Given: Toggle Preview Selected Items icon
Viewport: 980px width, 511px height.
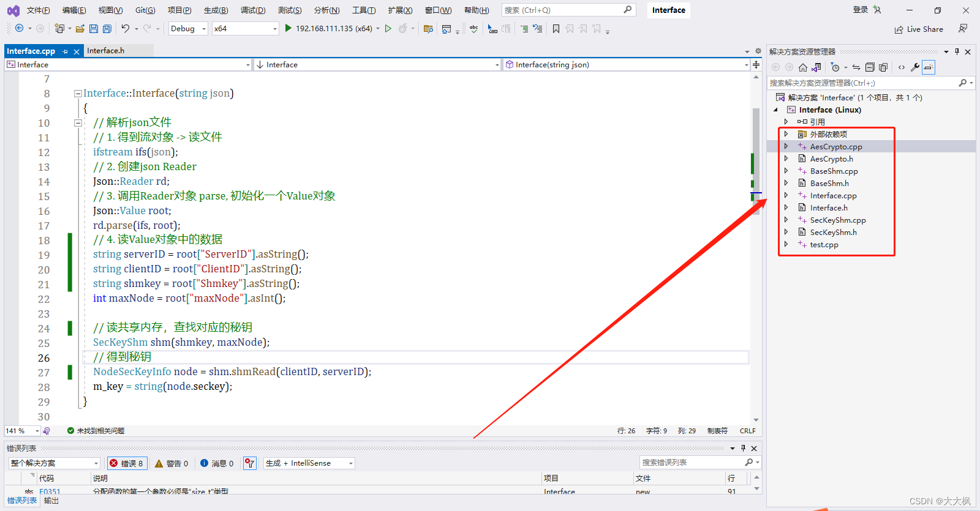Looking at the screenshot, I should 929,67.
